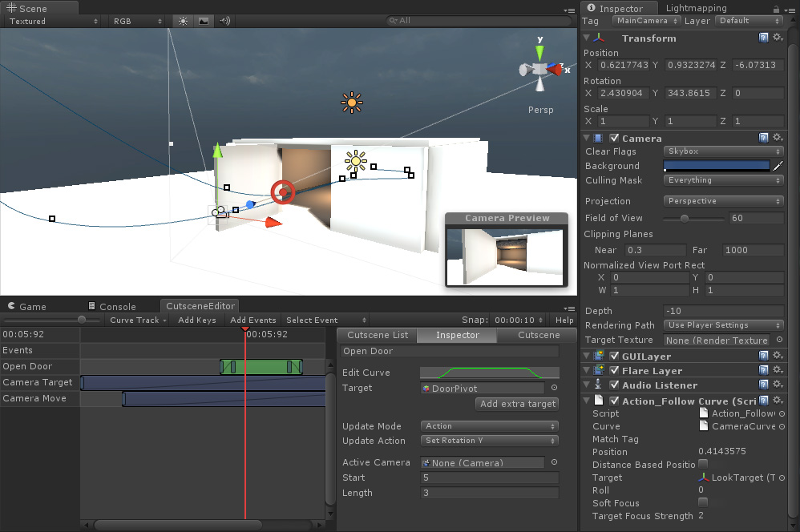Open Update Action Set Rotation Y dropdown
The width and height of the screenshot is (800, 532).
[x=489, y=441]
